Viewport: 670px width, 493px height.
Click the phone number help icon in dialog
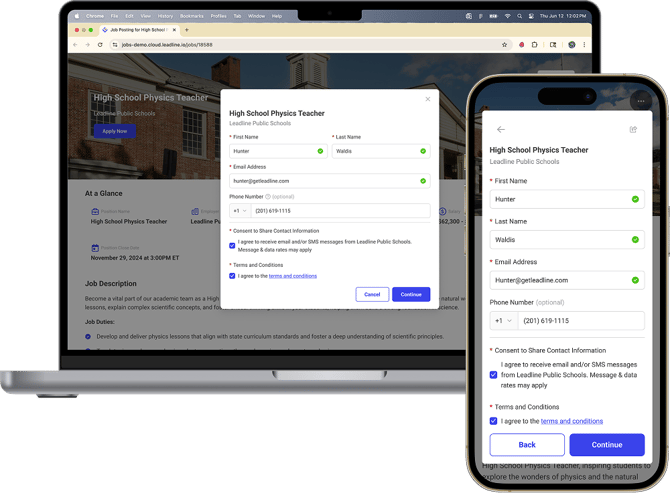point(268,197)
